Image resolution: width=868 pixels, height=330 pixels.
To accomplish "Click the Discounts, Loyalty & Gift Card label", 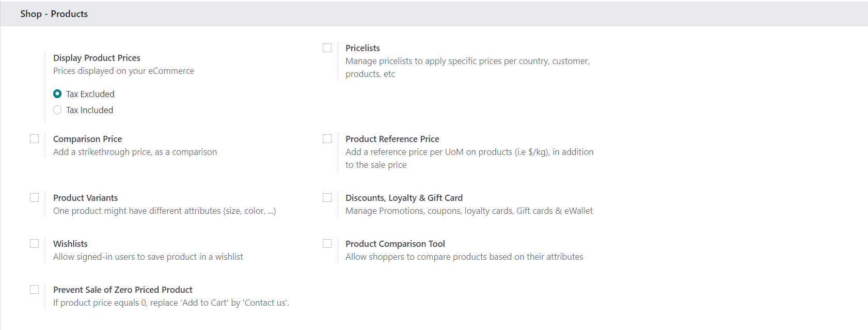I will (x=404, y=198).
